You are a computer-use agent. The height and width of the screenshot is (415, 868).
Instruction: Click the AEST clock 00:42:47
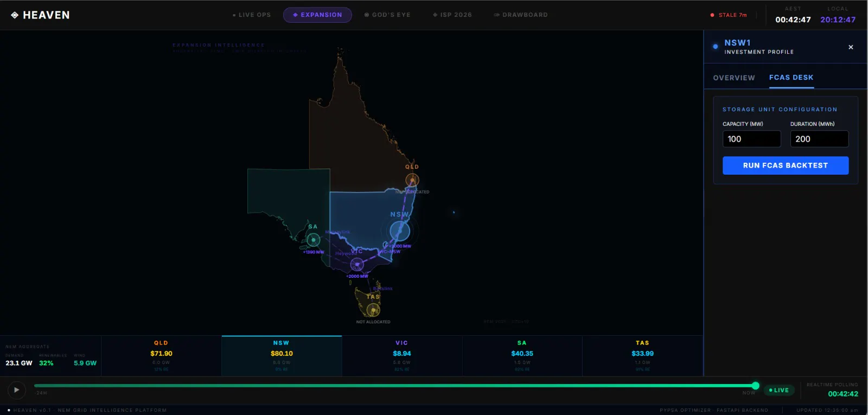[x=793, y=20]
